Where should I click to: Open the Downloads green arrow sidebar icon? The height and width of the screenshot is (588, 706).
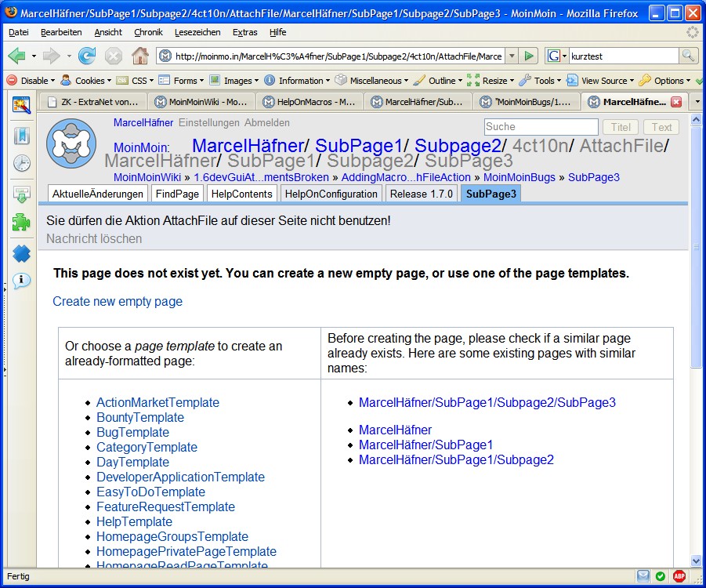[22, 194]
